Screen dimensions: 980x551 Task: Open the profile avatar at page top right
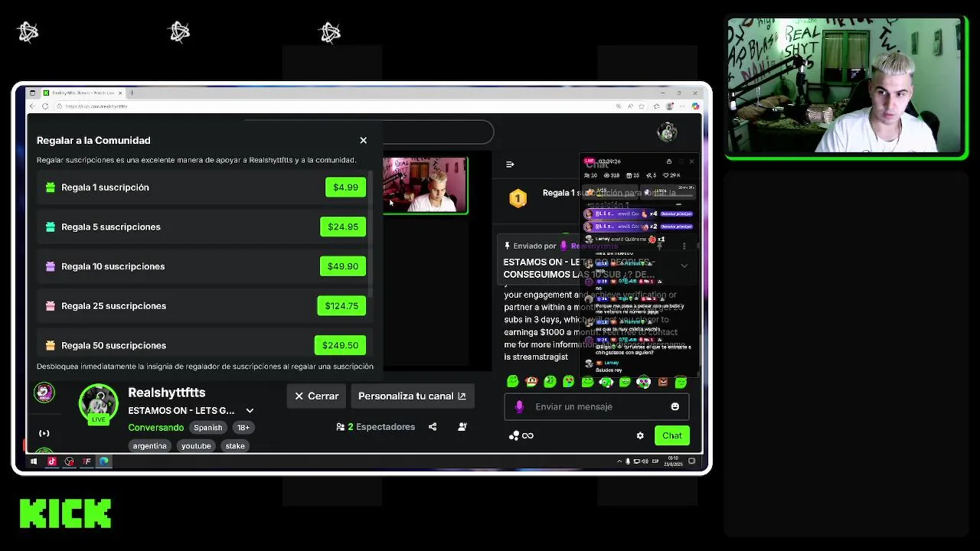point(668,132)
